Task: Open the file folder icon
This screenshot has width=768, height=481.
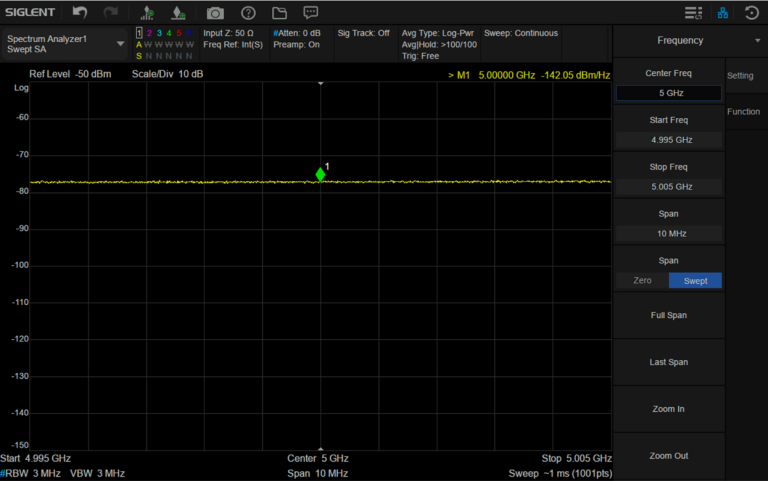Action: [x=279, y=13]
